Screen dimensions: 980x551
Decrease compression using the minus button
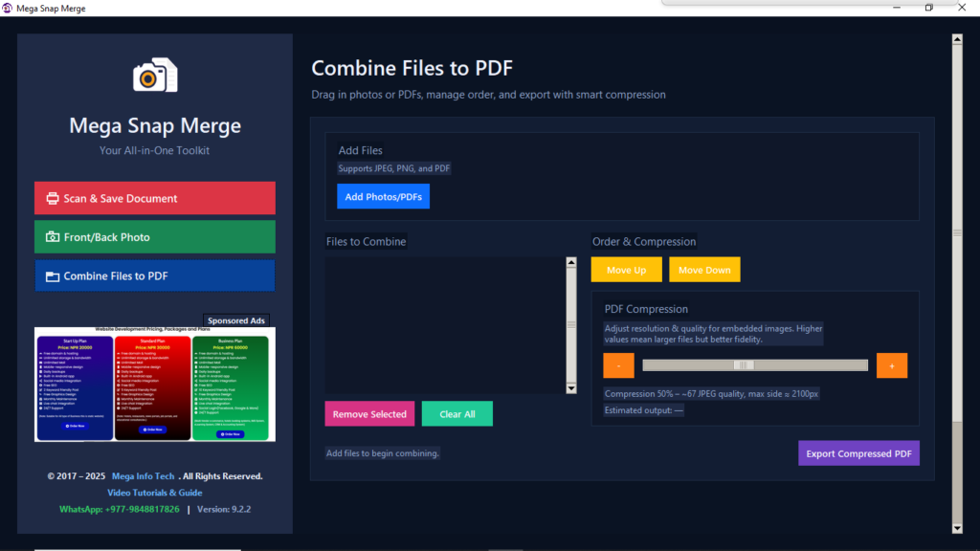[618, 364]
